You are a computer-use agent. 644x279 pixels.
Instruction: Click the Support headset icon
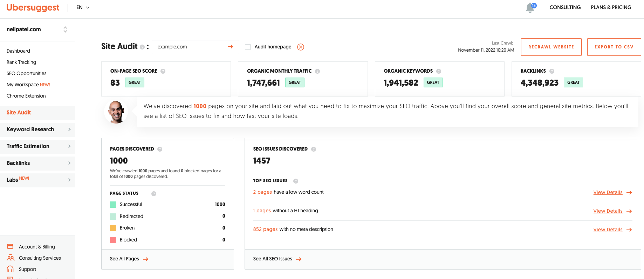10,269
